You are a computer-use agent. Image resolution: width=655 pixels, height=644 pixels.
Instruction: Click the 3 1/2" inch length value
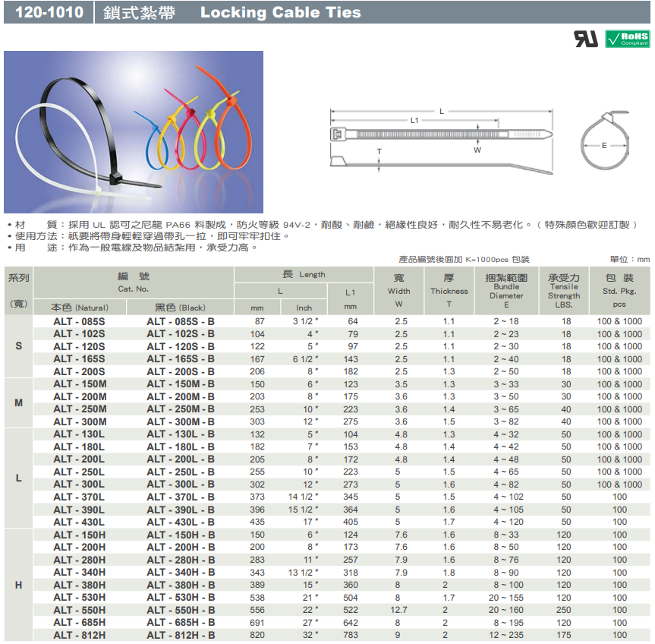click(305, 321)
